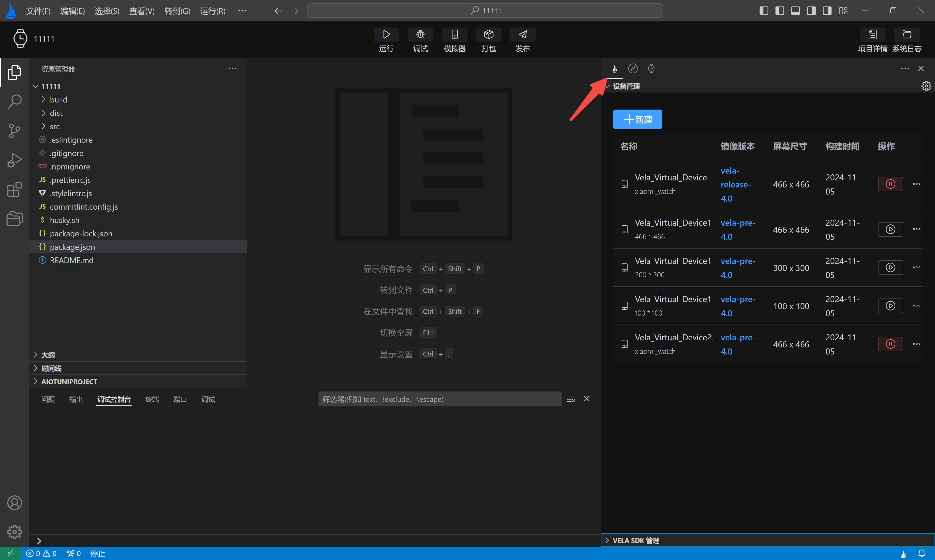935x560 pixels.
Task: Open Source Control in activity bar
Action: point(14,131)
